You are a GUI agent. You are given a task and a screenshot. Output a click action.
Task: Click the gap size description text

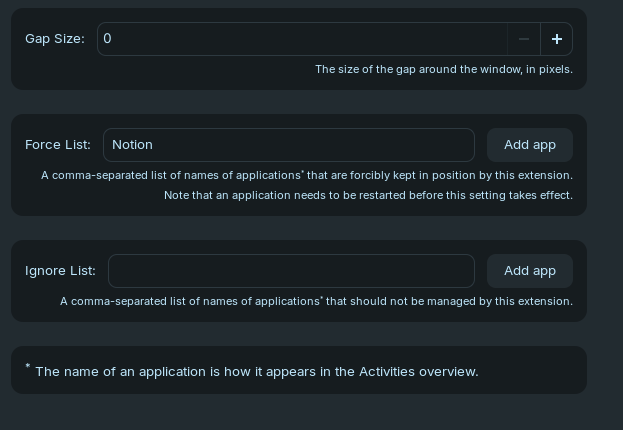(443, 70)
